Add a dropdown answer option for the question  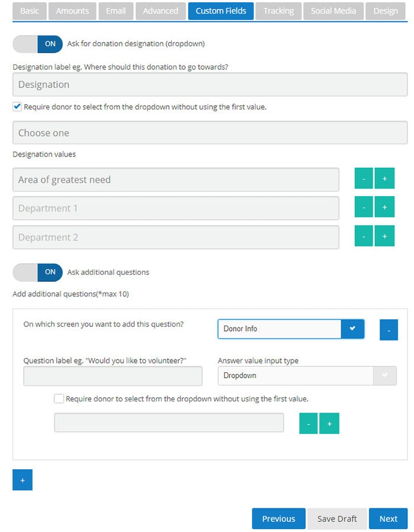pos(329,423)
